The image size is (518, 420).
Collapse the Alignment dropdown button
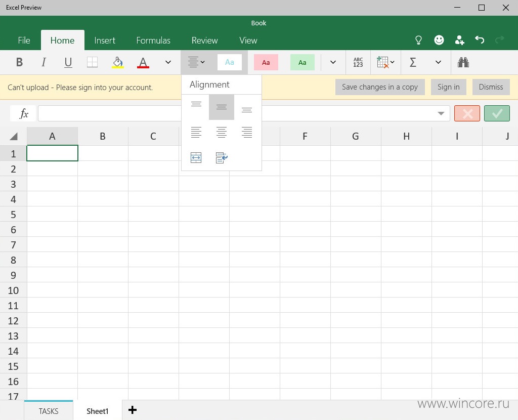click(x=196, y=62)
